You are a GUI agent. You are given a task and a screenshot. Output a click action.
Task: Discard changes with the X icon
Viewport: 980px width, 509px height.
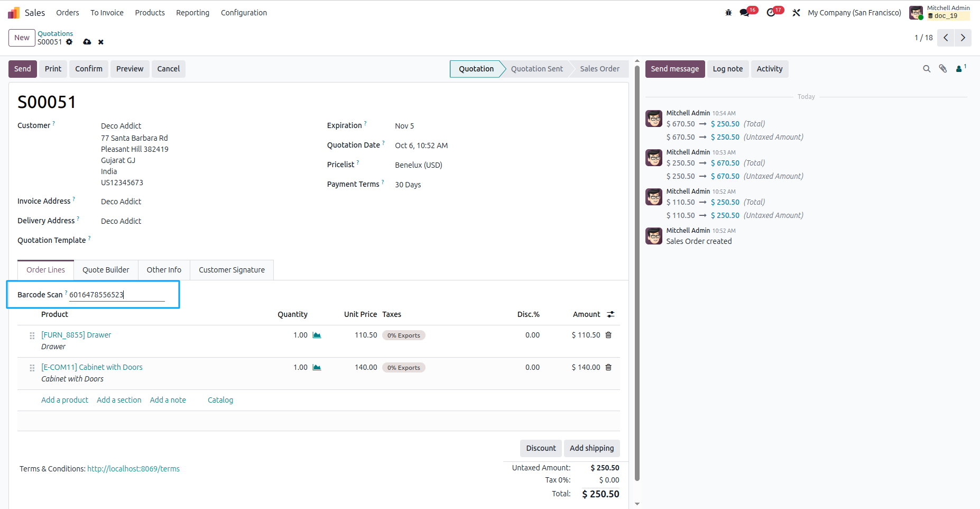tap(101, 42)
